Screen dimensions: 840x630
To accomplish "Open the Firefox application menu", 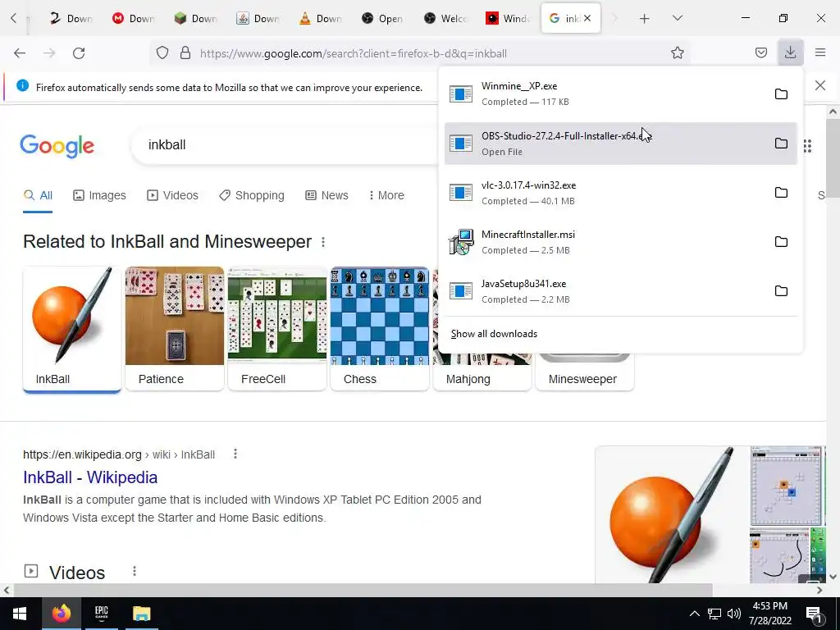I will click(x=819, y=52).
